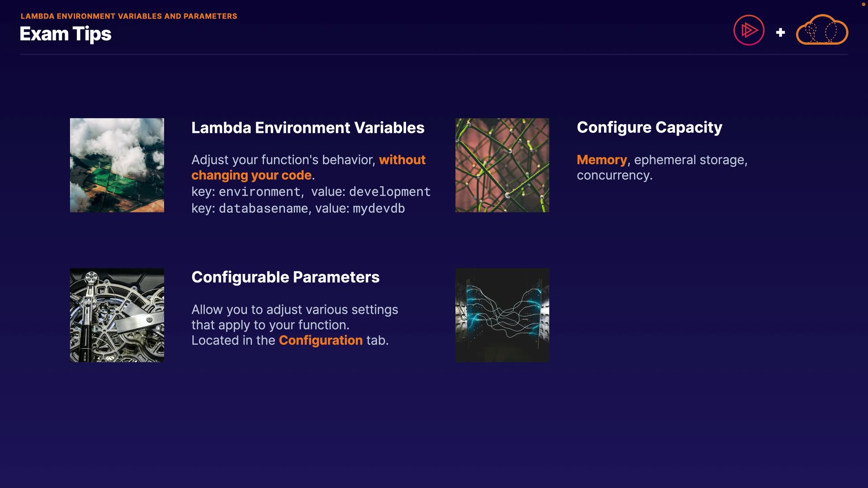Click 'Allow you to adjust various settings' text

point(294,310)
